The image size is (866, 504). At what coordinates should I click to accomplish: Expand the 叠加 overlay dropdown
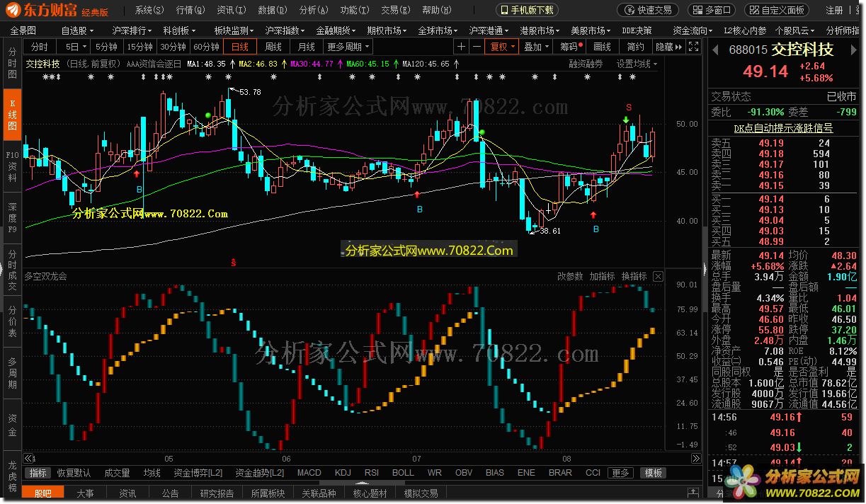(536, 47)
